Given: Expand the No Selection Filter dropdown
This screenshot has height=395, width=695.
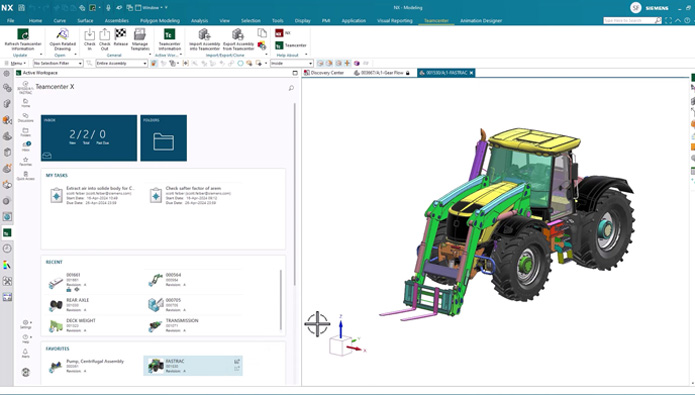Looking at the screenshot, I should [x=58, y=63].
